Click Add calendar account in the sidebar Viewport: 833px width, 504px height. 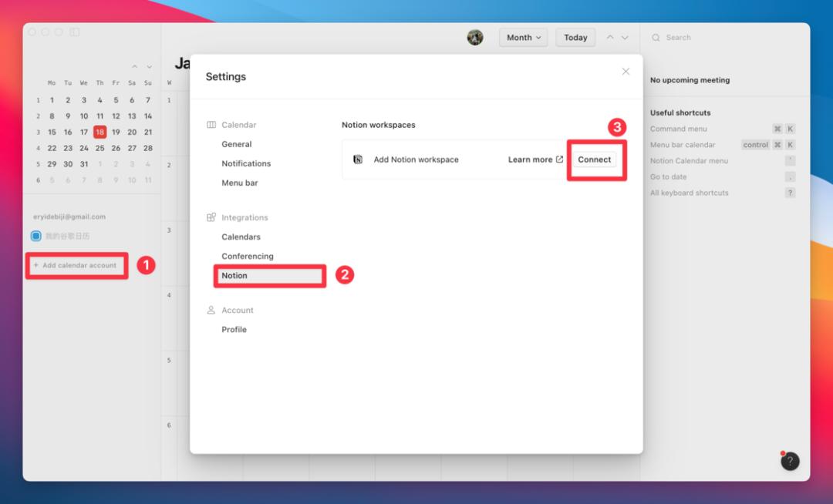[75, 265]
